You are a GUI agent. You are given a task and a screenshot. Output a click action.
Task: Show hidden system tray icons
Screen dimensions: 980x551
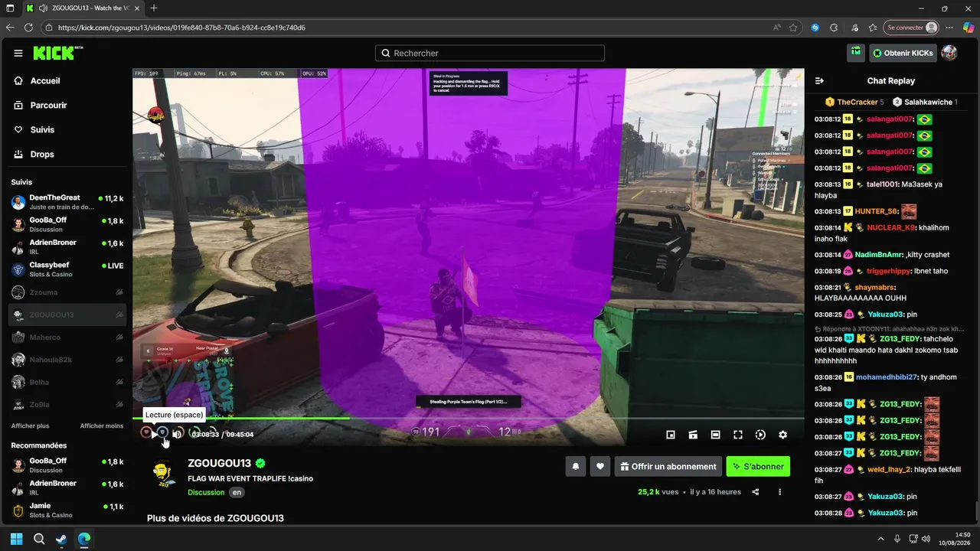(880, 539)
